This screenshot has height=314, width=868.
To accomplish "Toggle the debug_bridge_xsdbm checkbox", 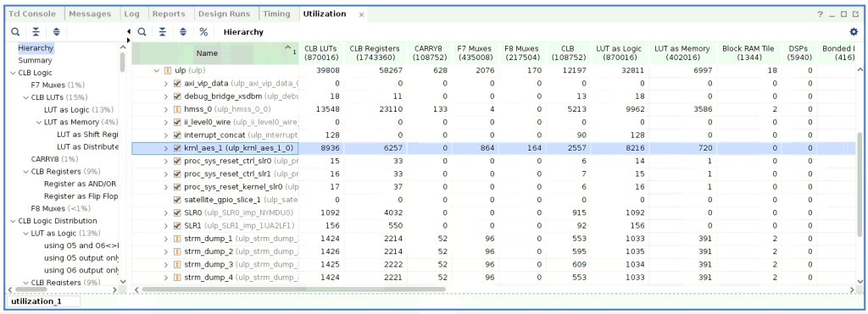I will coord(177,96).
